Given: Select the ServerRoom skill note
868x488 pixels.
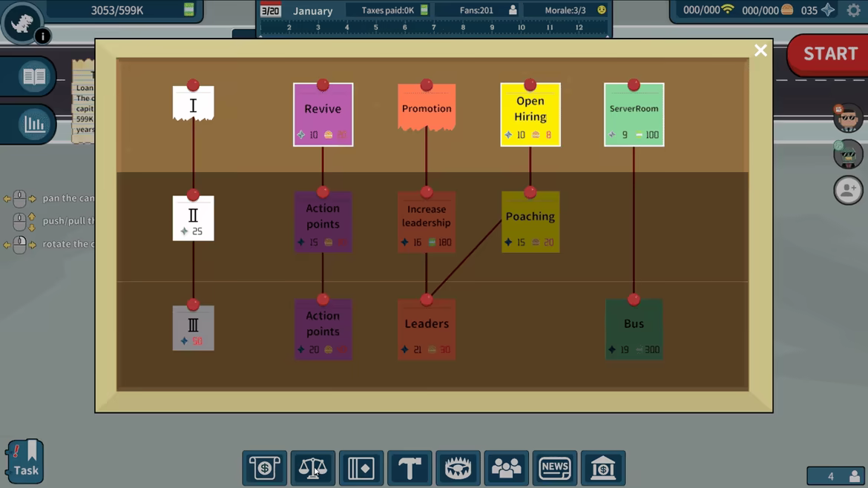Looking at the screenshot, I should pyautogui.click(x=634, y=114).
